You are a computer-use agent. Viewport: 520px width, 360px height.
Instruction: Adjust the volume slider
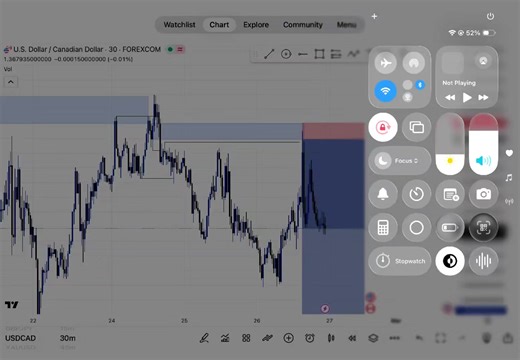pyautogui.click(x=483, y=144)
